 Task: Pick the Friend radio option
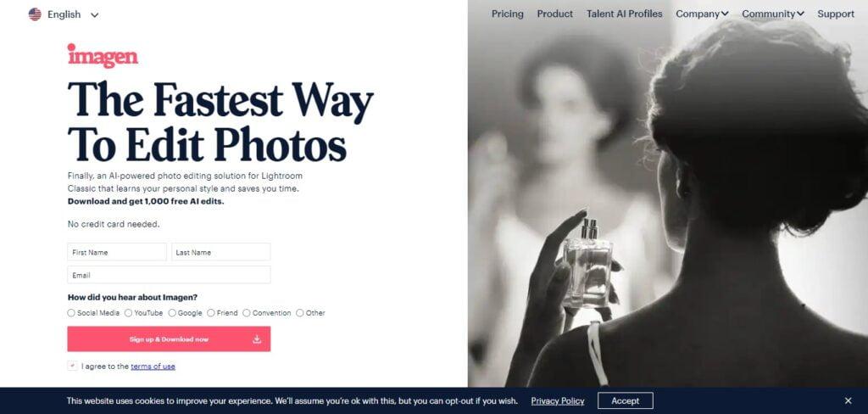[x=211, y=312]
